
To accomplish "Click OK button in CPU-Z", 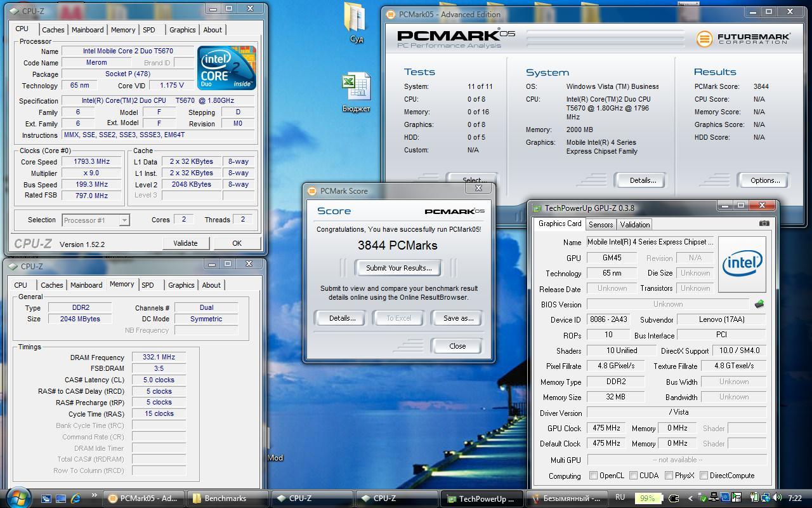I will (237, 243).
